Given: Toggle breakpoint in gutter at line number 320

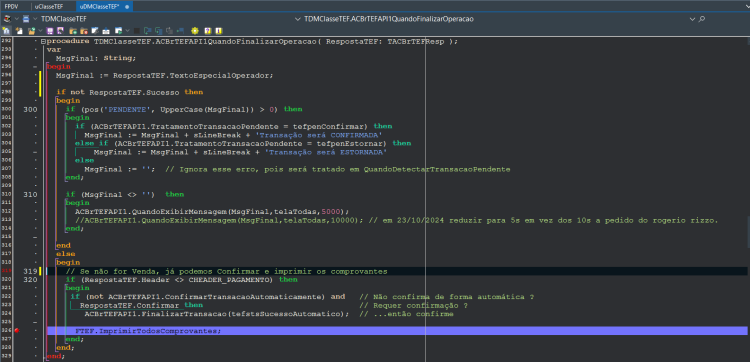Looking at the screenshot, I should pos(31,279).
